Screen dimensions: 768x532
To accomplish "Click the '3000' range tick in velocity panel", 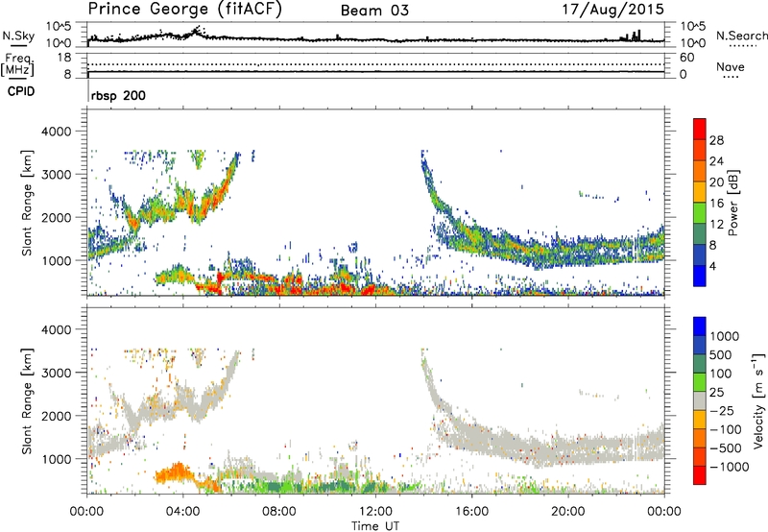I will tap(56, 373).
